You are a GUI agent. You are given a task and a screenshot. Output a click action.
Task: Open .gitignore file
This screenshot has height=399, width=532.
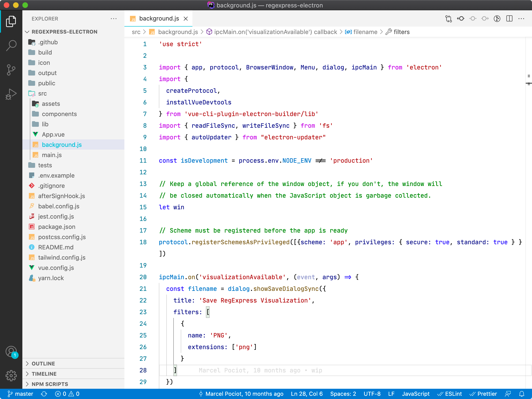click(73, 186)
